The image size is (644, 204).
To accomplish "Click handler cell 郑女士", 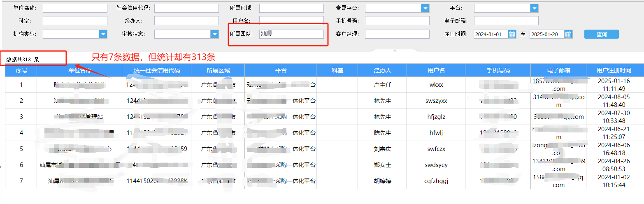I will tap(382, 165).
